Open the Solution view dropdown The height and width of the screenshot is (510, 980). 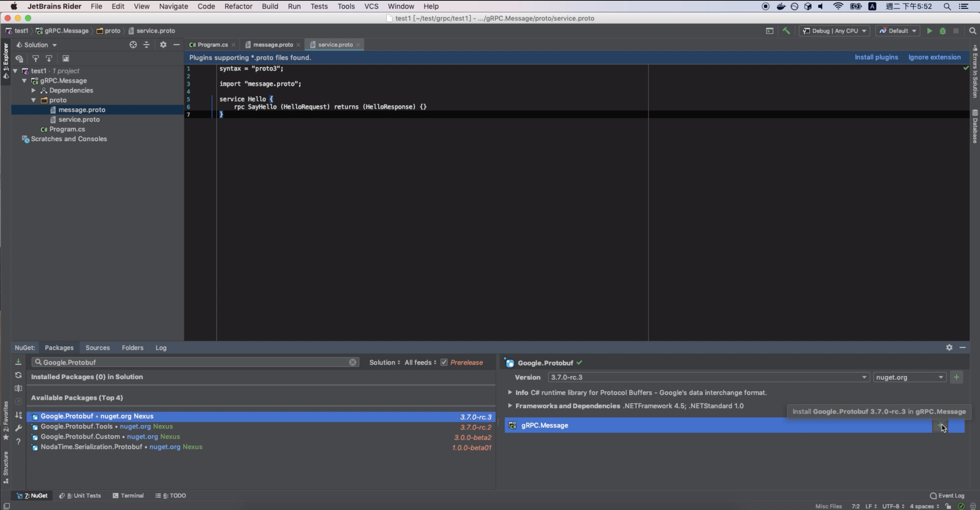36,45
